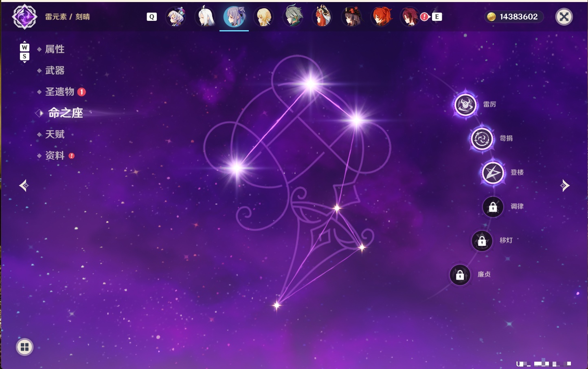This screenshot has width=588, height=369.
Task: Open the four-square grid menu button
Action: coord(24,347)
